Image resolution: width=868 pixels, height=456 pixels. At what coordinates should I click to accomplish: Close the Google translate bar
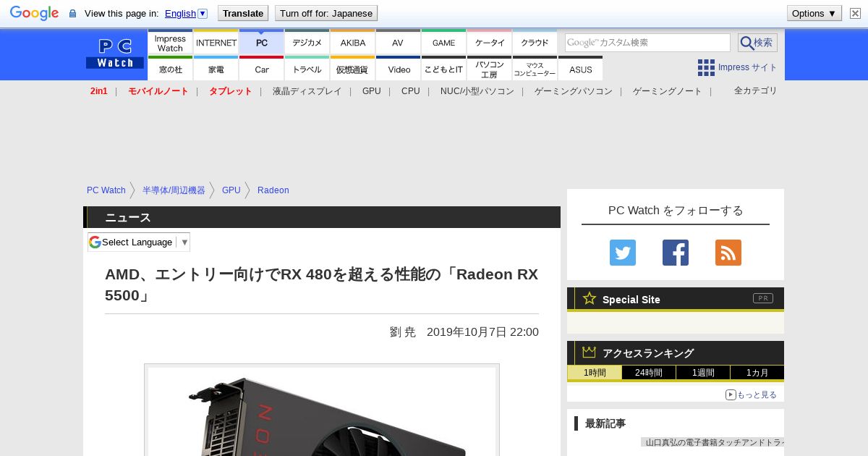click(856, 13)
